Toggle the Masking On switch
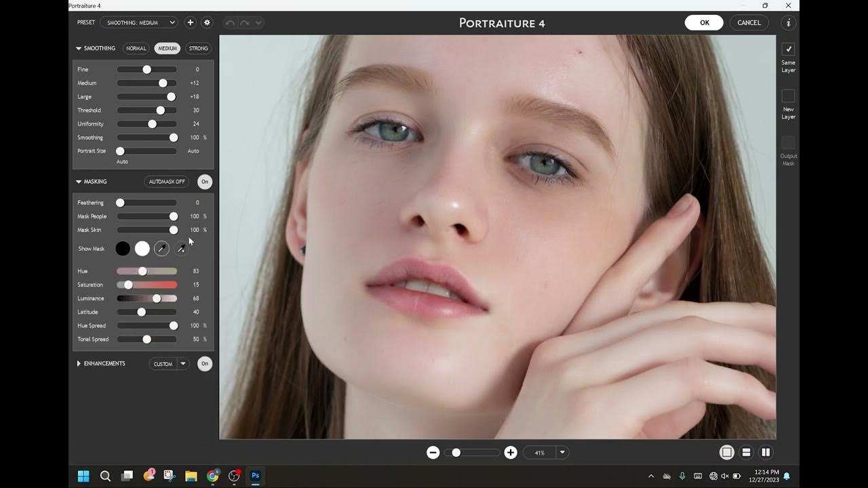 [205, 182]
